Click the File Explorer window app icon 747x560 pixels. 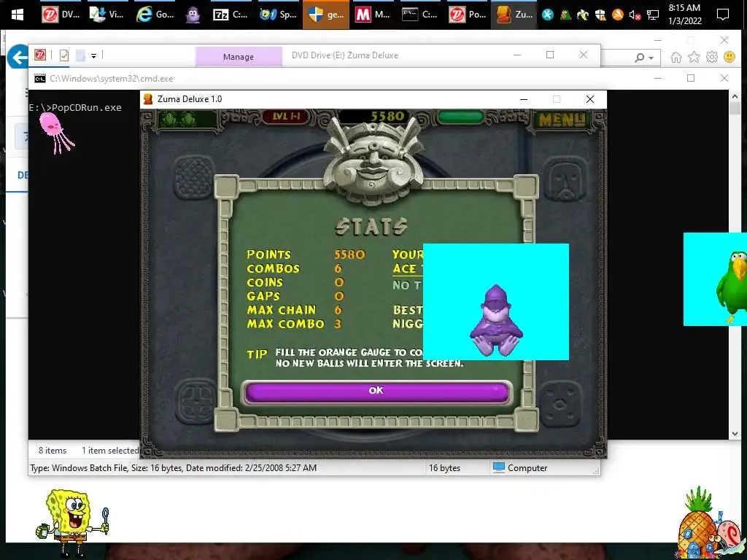pos(40,55)
